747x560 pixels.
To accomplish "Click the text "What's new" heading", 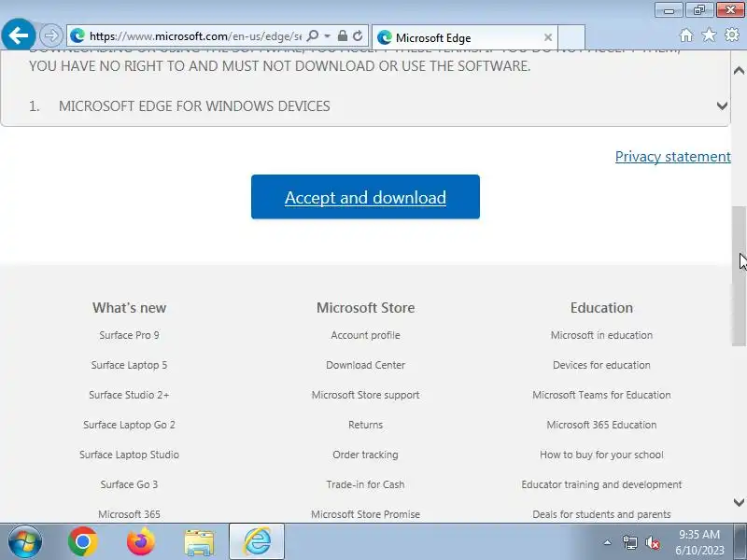I will (x=129, y=308).
